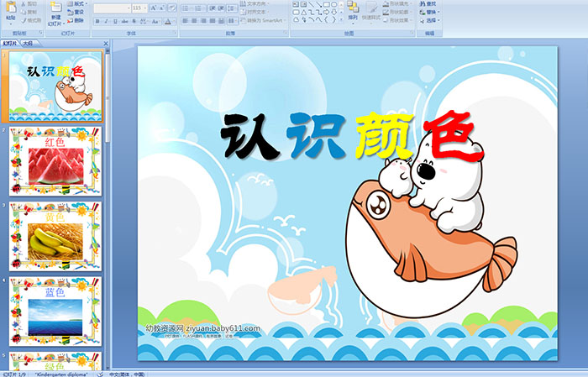Image resolution: width=588 pixels, height=377 pixels.
Task: Switch to the Outline (大纲) pane tab
Action: (28, 44)
